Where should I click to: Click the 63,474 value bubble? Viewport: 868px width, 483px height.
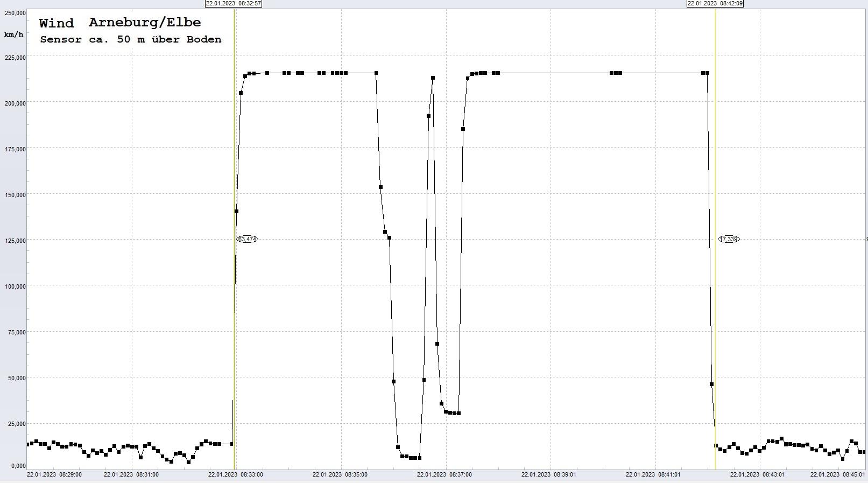point(248,239)
